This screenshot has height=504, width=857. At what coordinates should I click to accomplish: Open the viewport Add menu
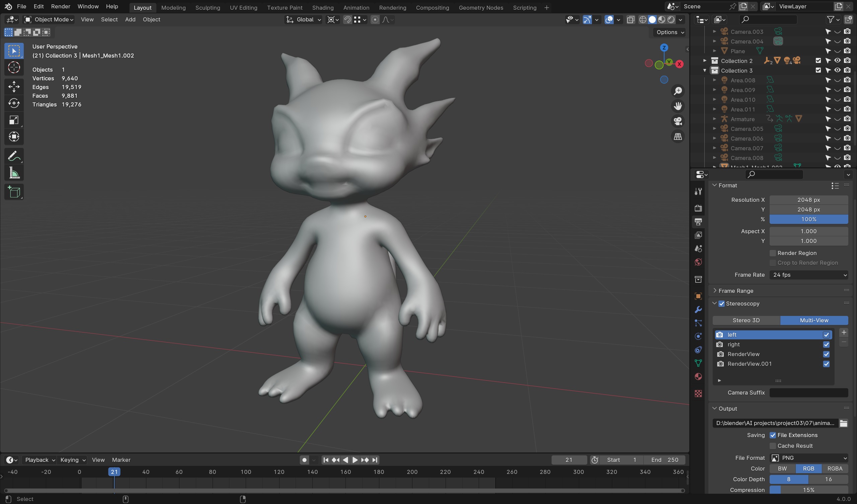pos(130,19)
